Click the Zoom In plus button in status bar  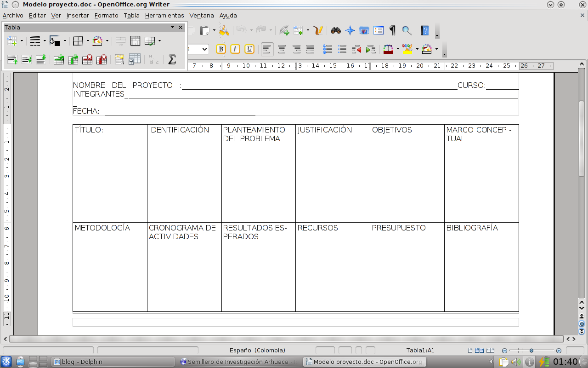pos(559,351)
